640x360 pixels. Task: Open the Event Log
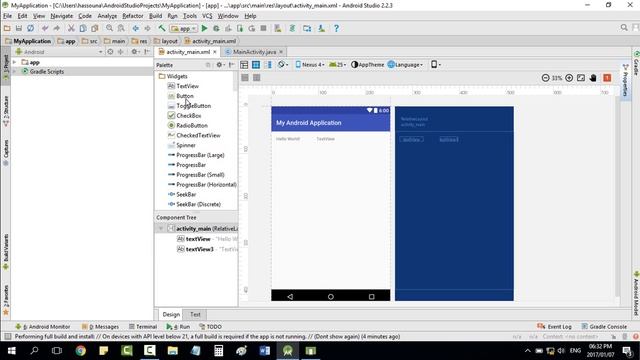(554, 327)
